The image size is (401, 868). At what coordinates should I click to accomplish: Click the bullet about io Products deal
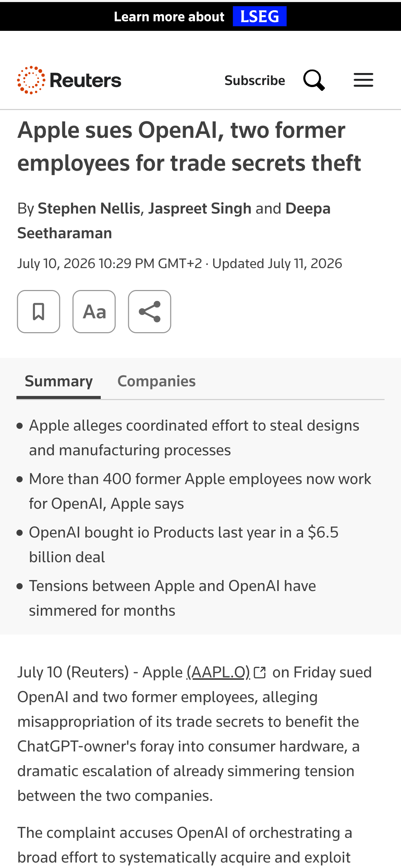coord(184,545)
